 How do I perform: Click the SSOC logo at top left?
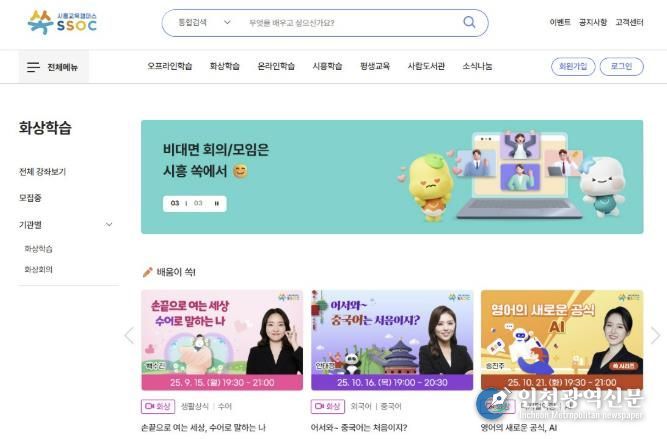62,22
